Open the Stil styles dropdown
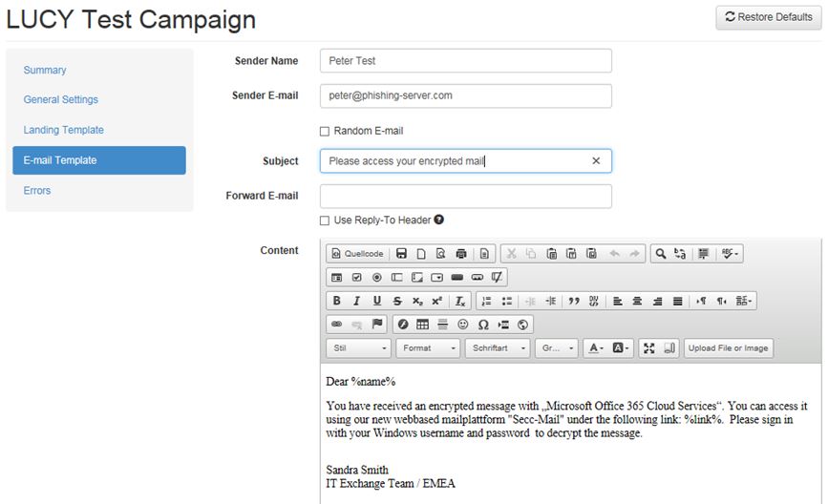The width and height of the screenshot is (828, 504). click(x=358, y=348)
